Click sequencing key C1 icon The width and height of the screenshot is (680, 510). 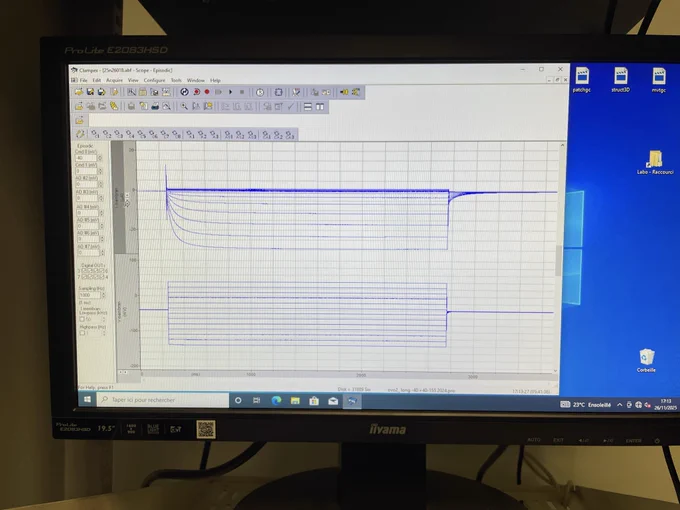[95, 134]
